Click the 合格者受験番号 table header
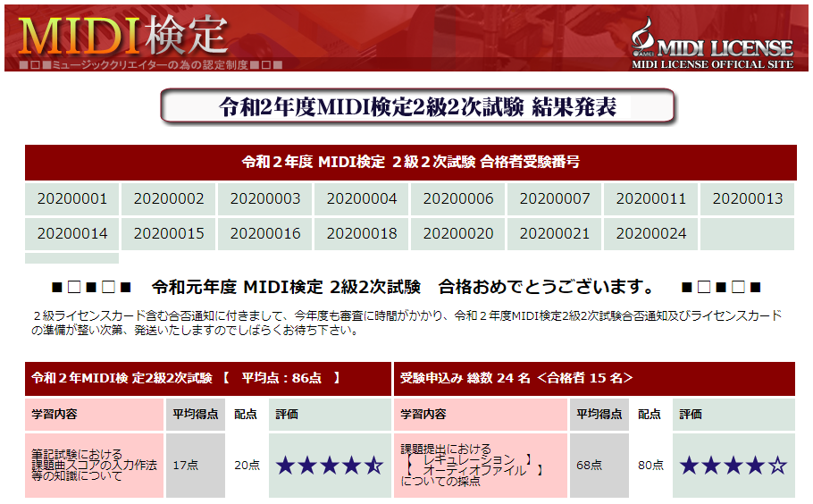Viewport: 813px width, 504px height. click(x=411, y=163)
